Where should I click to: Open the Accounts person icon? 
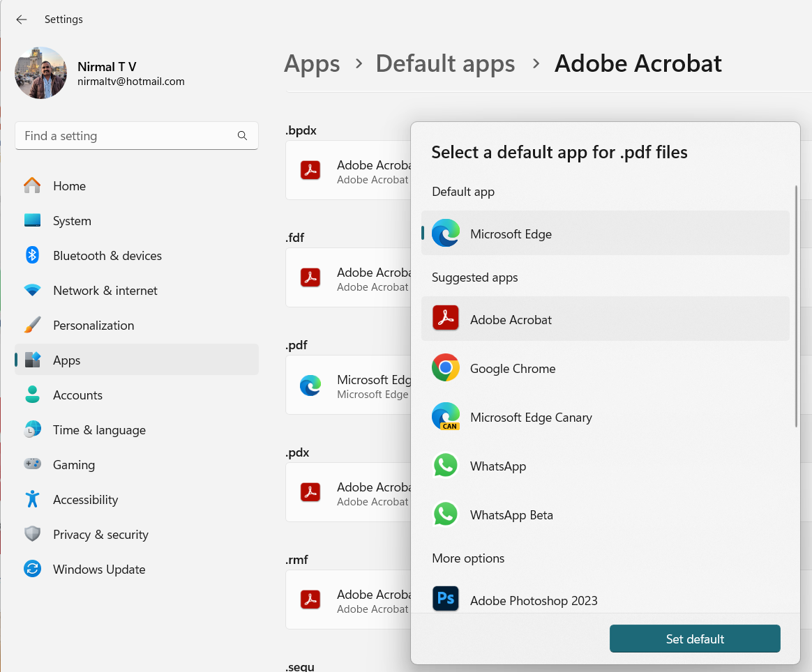tap(32, 394)
